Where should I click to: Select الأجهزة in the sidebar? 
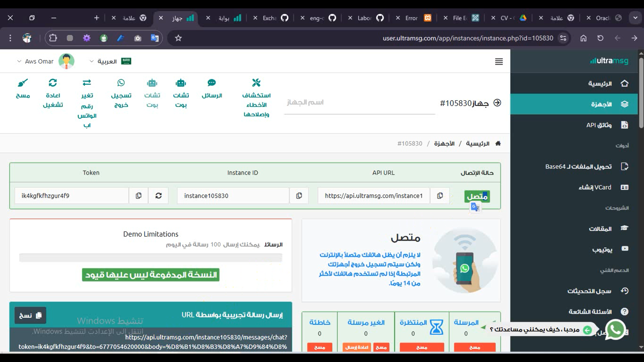[574, 104]
